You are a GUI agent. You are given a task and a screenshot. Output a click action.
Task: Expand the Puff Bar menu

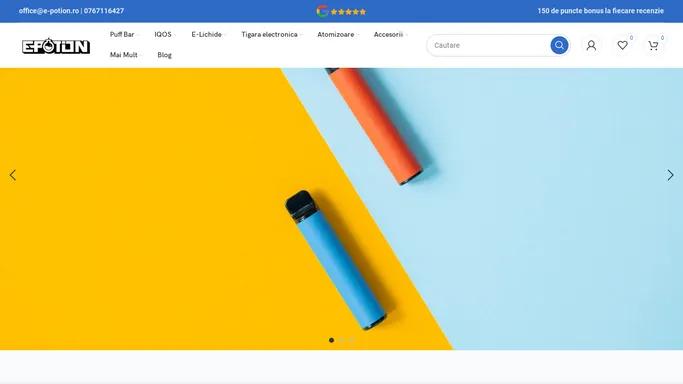click(123, 34)
